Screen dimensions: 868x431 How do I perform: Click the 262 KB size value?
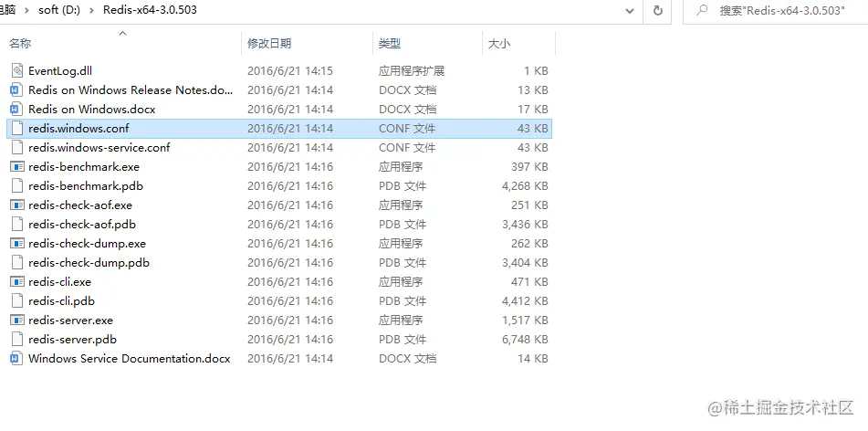[x=529, y=244]
